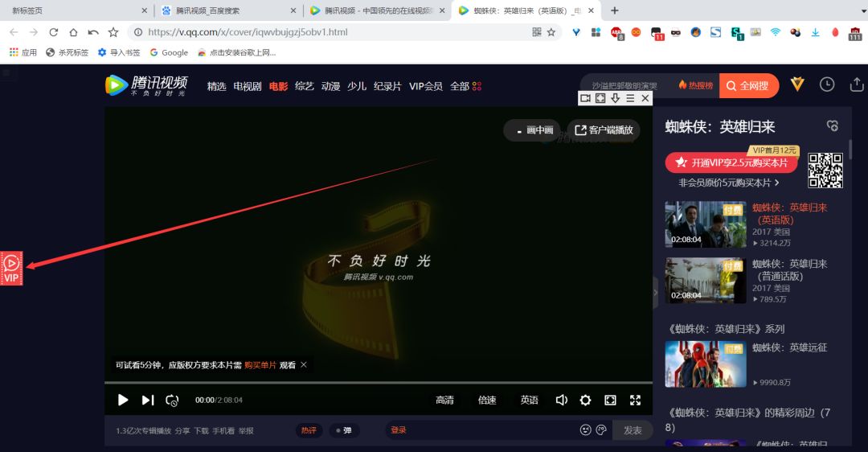Screen dimensions: 868x452
Task: Select 普通话版 video thumbnail
Action: [706, 280]
